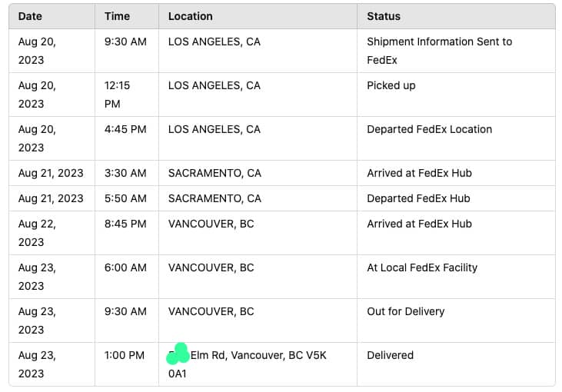562x392 pixels.
Task: Select the 4:45 PM time entry
Action: coord(125,129)
